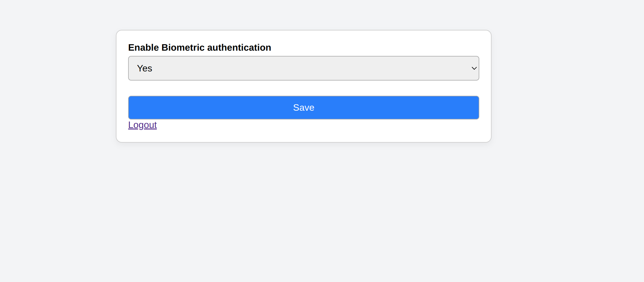The height and width of the screenshot is (282, 644).
Task: Click the down arrow beside Yes
Action: (474, 68)
